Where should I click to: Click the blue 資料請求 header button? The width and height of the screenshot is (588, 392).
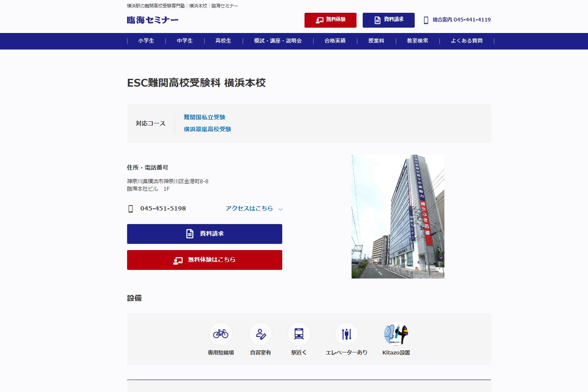[388, 20]
